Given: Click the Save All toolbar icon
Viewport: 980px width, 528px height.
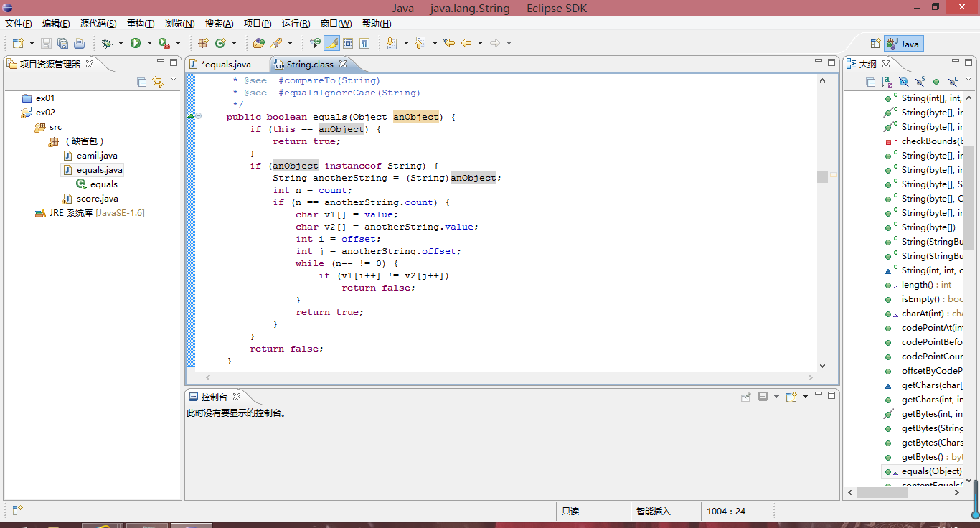Looking at the screenshot, I should click(x=62, y=43).
